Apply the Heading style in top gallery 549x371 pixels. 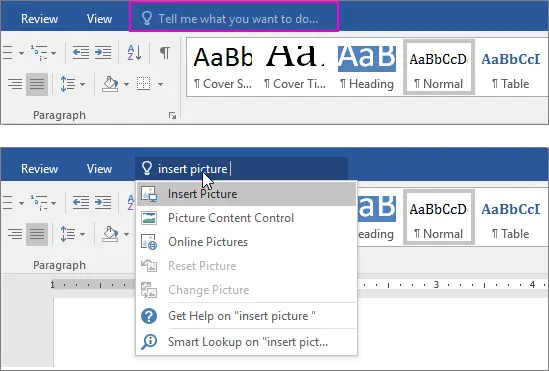(367, 67)
